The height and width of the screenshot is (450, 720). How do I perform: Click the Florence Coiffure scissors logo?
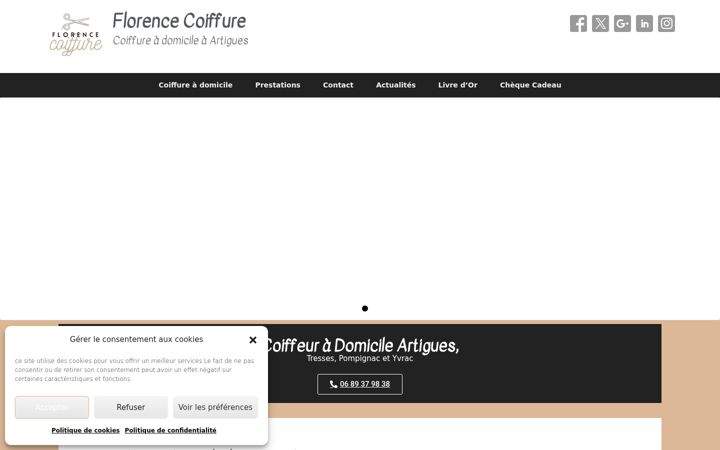point(76,34)
